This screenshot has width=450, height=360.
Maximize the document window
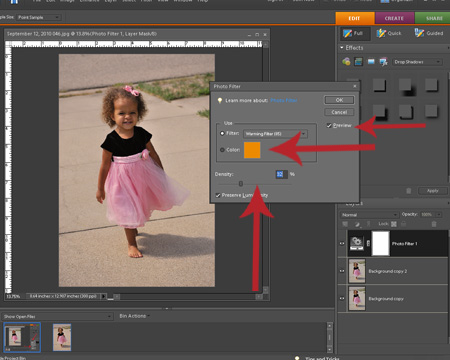pos(257,34)
